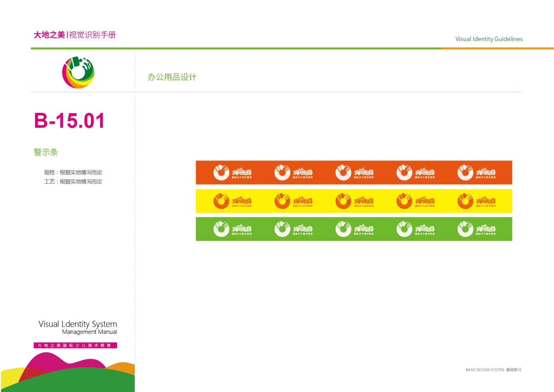
Task: Click the 规格:根据实地情况而定 line
Action: pos(73,172)
